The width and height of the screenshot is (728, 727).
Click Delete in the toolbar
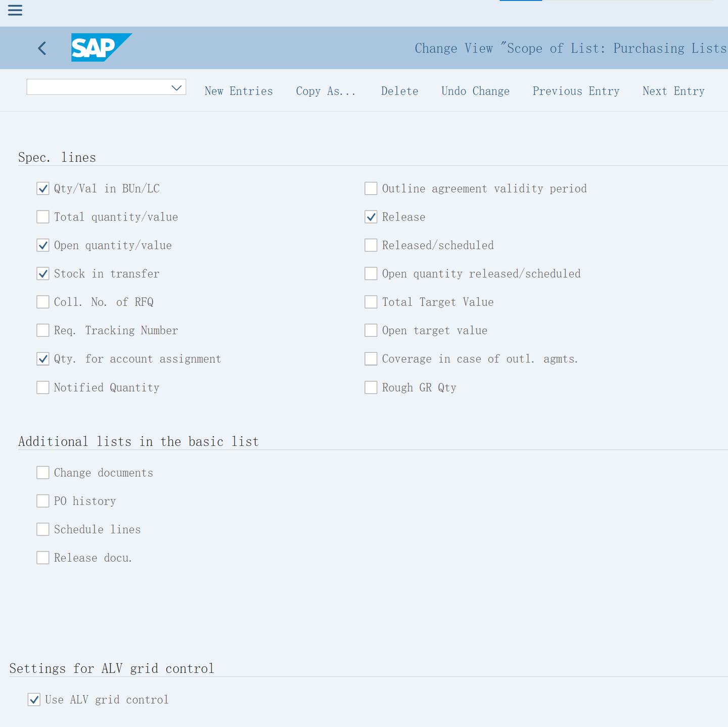click(x=399, y=91)
